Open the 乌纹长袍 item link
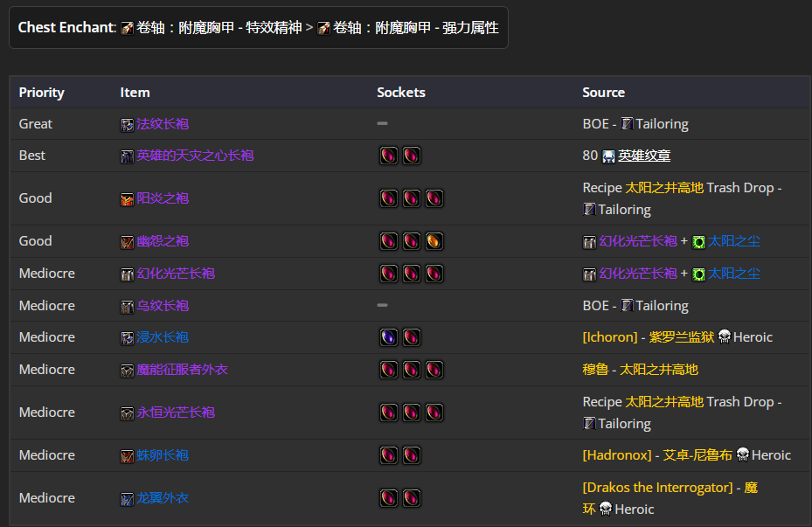The width and height of the screenshot is (812, 527). click(163, 305)
